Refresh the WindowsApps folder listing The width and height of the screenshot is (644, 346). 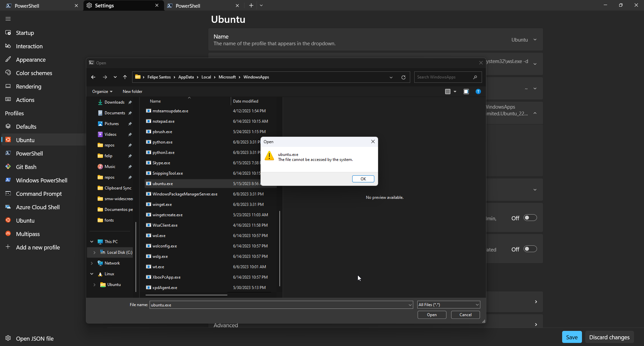403,77
